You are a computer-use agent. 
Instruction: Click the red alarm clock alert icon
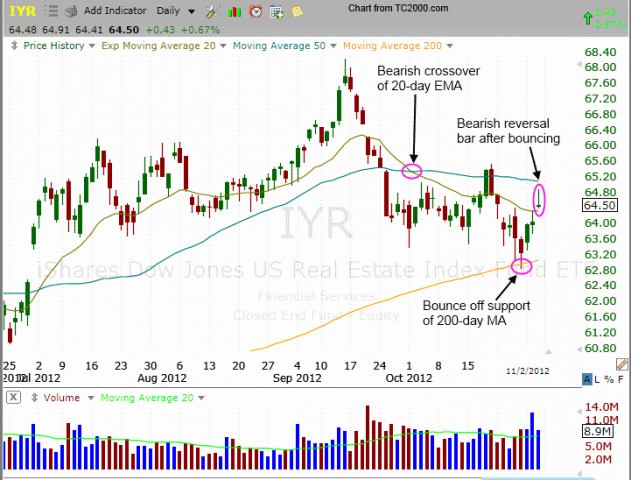point(256,12)
